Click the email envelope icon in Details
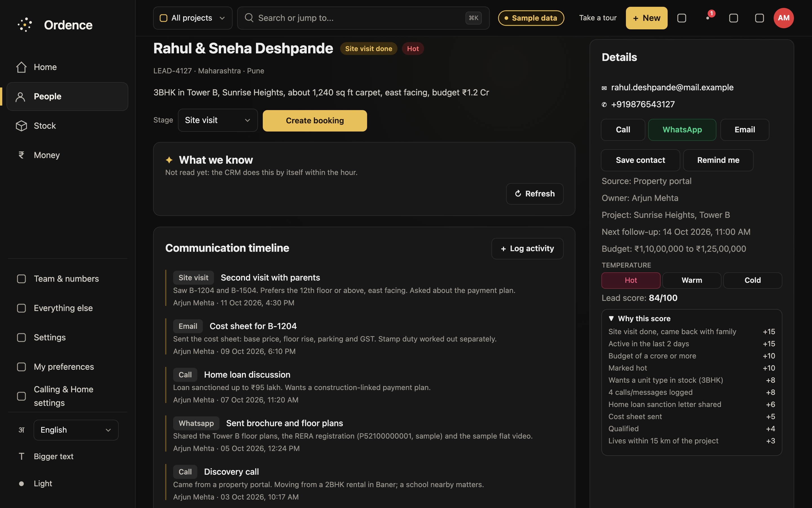 [x=604, y=88]
